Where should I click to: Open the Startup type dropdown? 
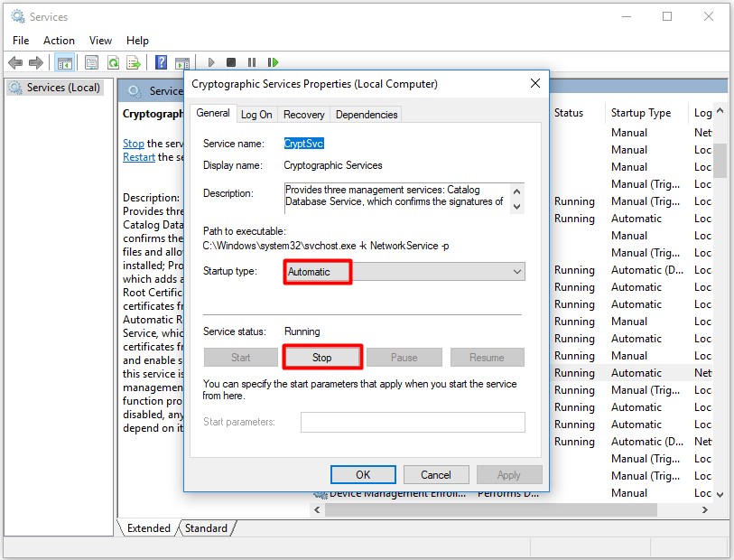pyautogui.click(x=518, y=271)
